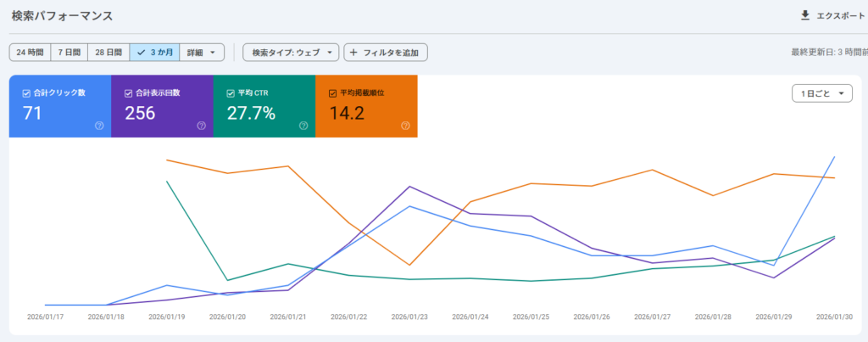Open the 詳細 date range dropdown

[202, 53]
